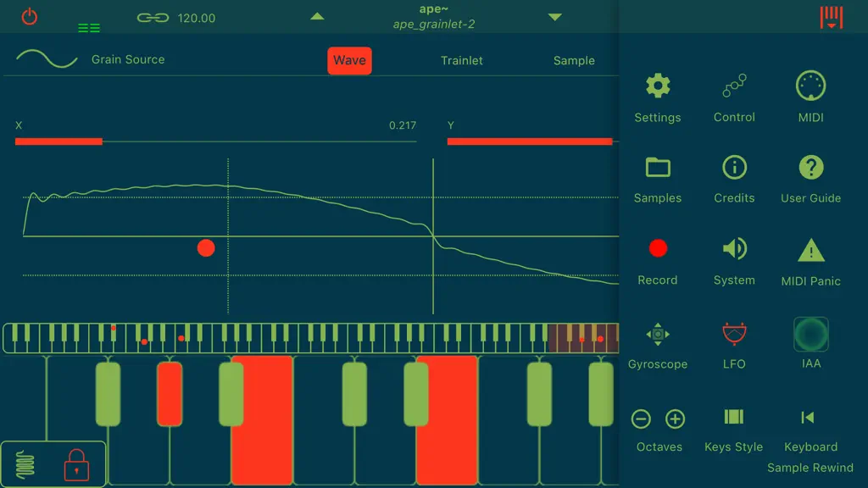Open the LFO icon
The image size is (868, 488).
(x=734, y=334)
